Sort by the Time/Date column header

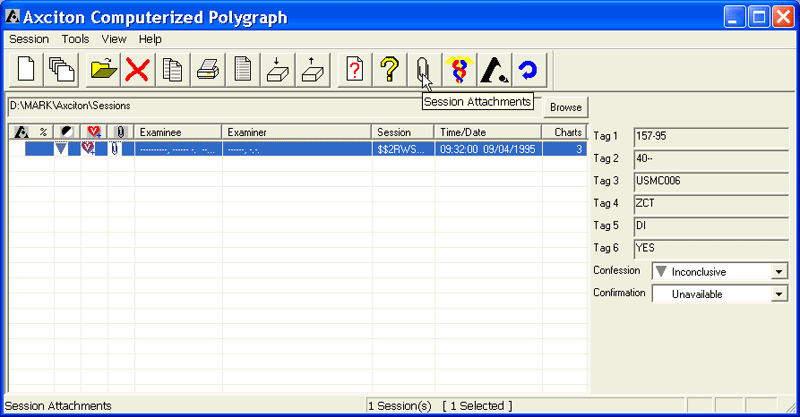click(488, 132)
